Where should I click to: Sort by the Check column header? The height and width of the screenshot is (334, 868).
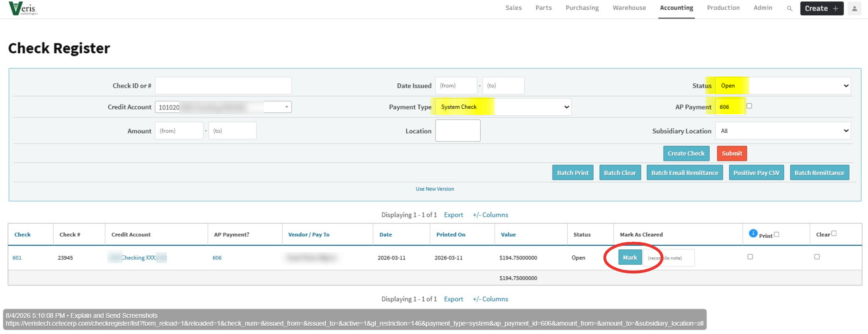(x=22, y=235)
